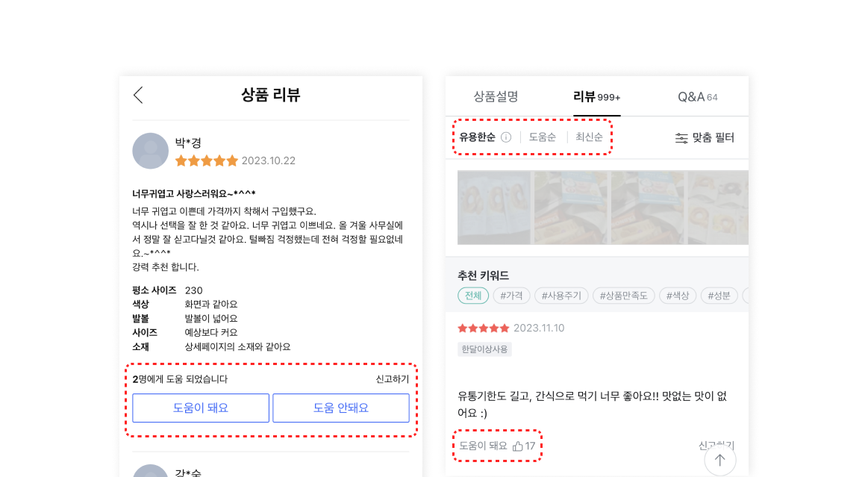Click the 발볼이 넓어요 value
Image resolution: width=868 pixels, height=477 pixels.
coord(211,319)
